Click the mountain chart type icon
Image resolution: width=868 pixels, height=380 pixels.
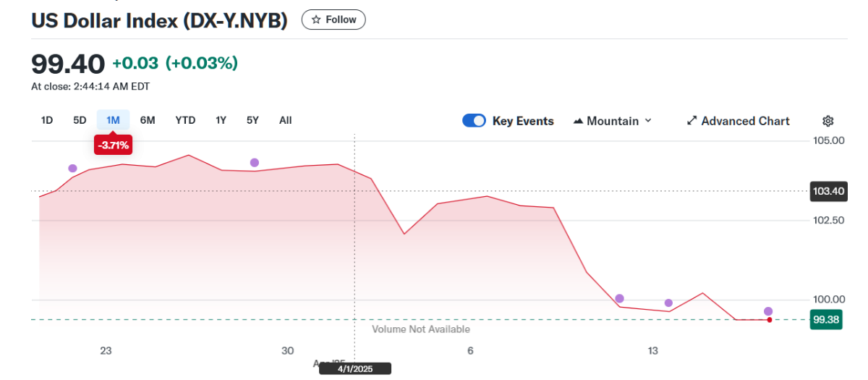pos(578,121)
